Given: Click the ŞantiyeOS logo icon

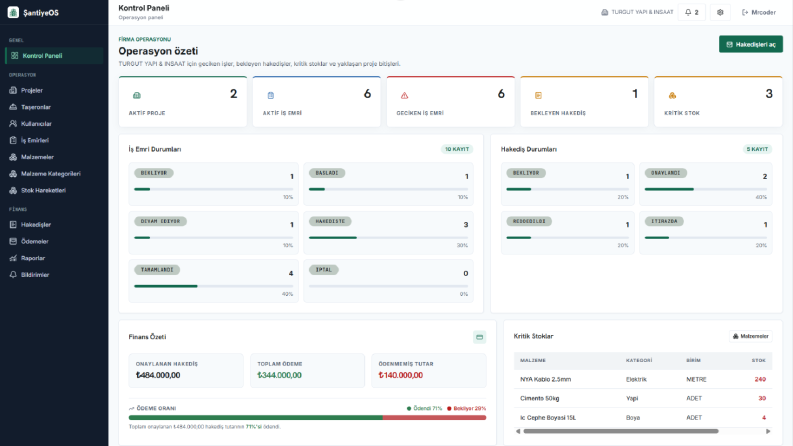Looking at the screenshot, I should point(13,12).
